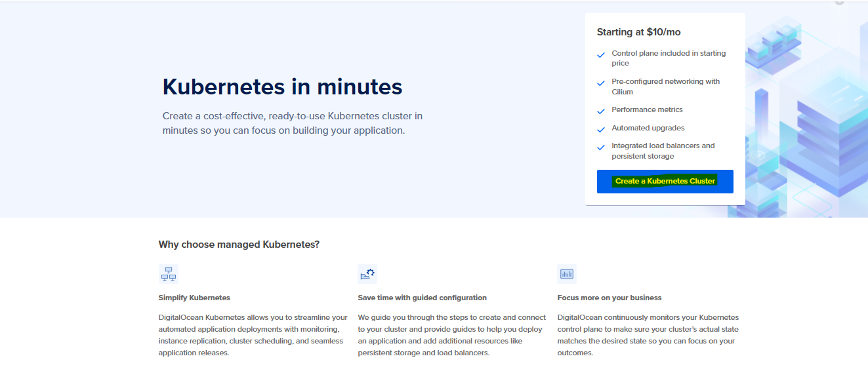Image resolution: width=868 pixels, height=392 pixels.
Task: Click the Automated upgrades feature text
Action: pos(648,128)
